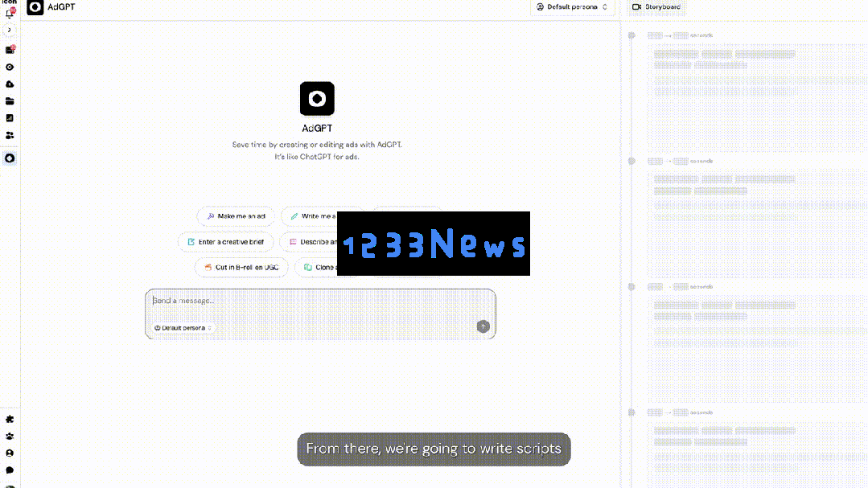The image size is (868, 488).
Task: Click the send arrow button
Action: point(483,326)
